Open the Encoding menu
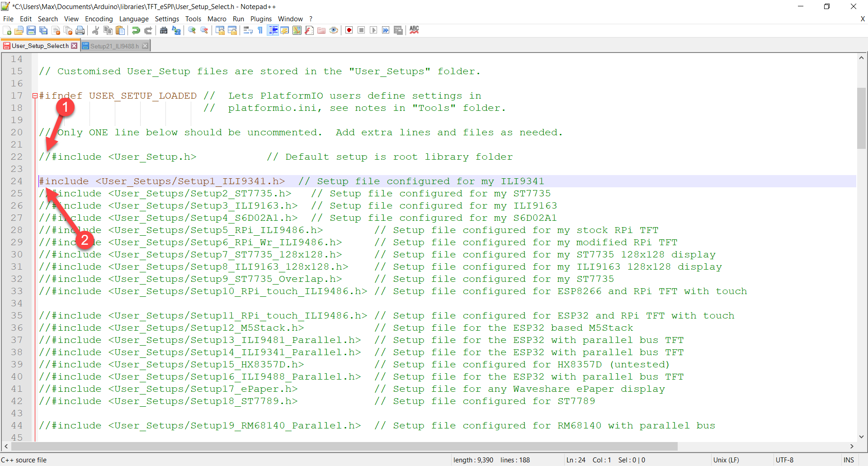 99,19
